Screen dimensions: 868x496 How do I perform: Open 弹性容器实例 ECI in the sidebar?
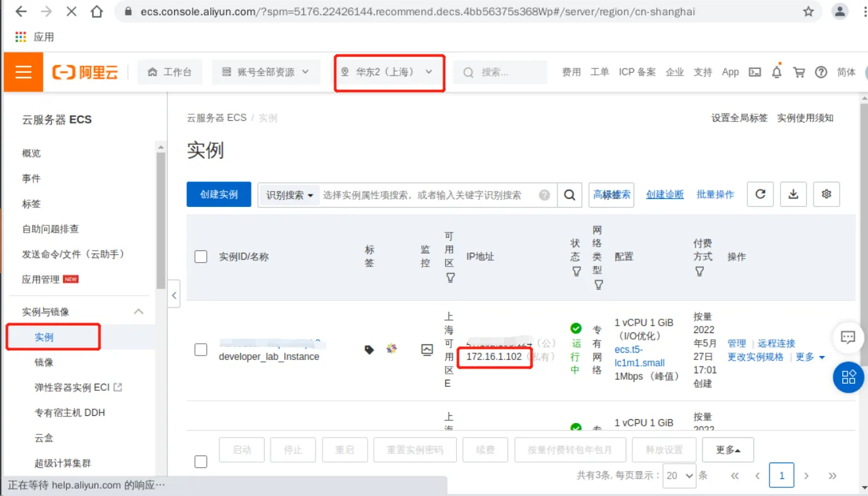(x=78, y=388)
